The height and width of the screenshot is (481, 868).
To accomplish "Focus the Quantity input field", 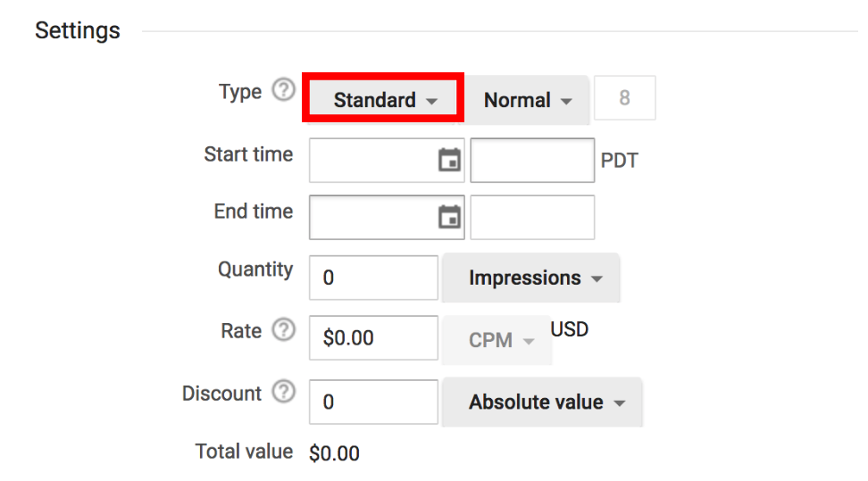I will 373,278.
